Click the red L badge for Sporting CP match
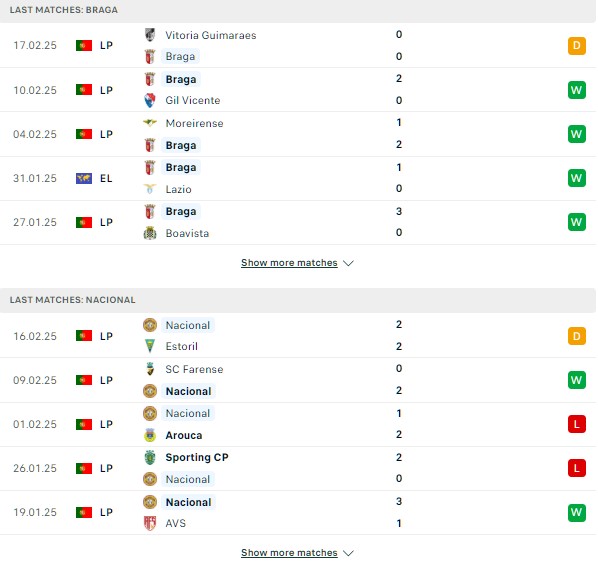Viewport: 598px width, 571px height. pos(577,468)
